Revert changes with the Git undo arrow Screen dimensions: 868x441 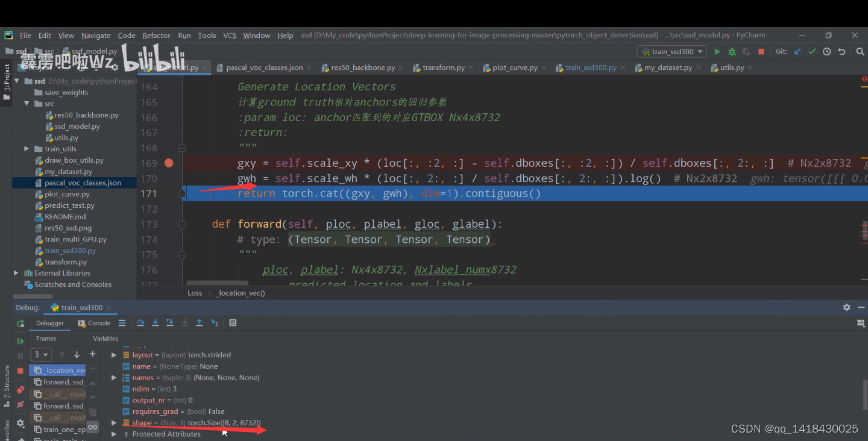click(x=841, y=52)
